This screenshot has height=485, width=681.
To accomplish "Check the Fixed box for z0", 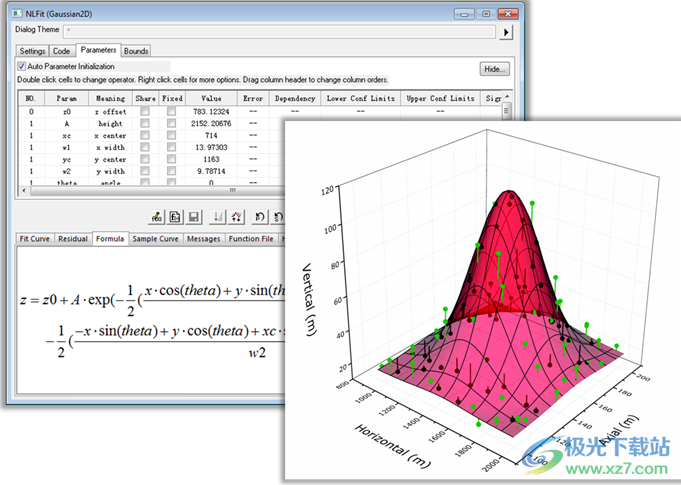I will [172, 112].
